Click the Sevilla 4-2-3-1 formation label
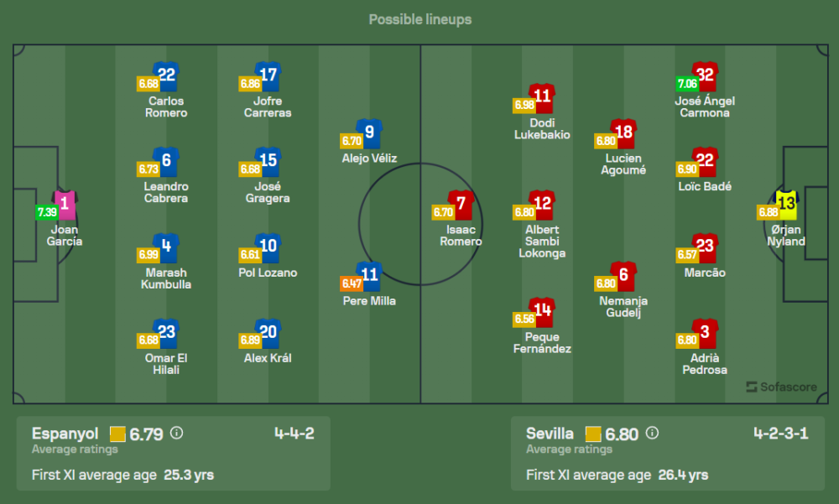Viewport: 839px width, 504px height. [780, 434]
